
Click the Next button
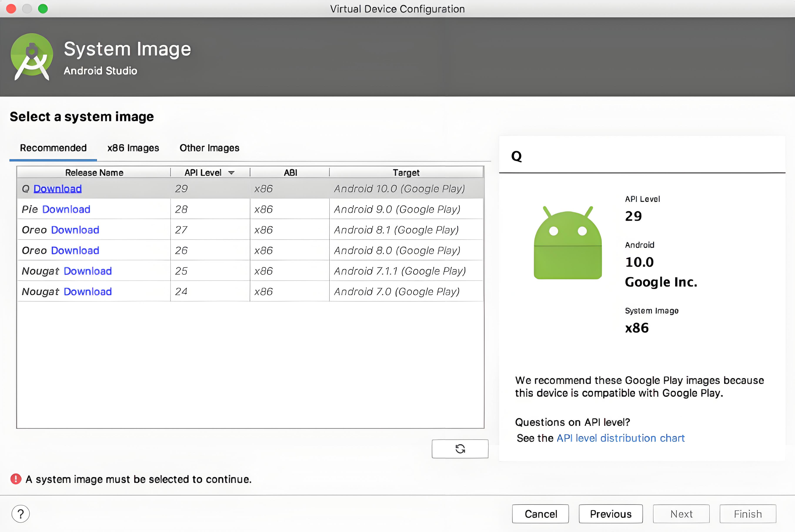point(681,514)
